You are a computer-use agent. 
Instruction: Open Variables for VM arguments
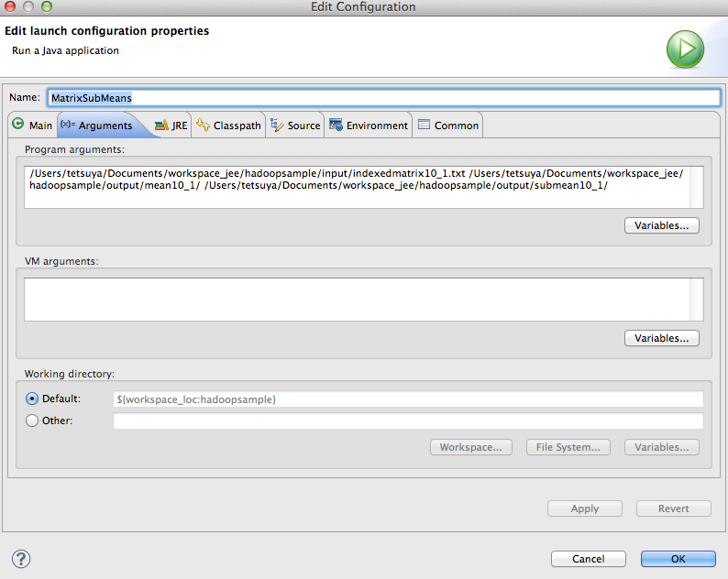click(x=662, y=338)
